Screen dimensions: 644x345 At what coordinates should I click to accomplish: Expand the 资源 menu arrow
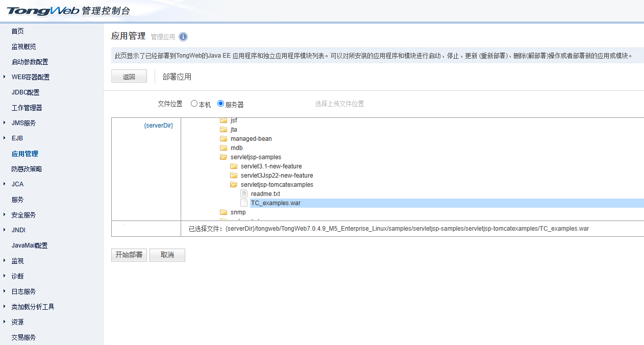[5, 322]
